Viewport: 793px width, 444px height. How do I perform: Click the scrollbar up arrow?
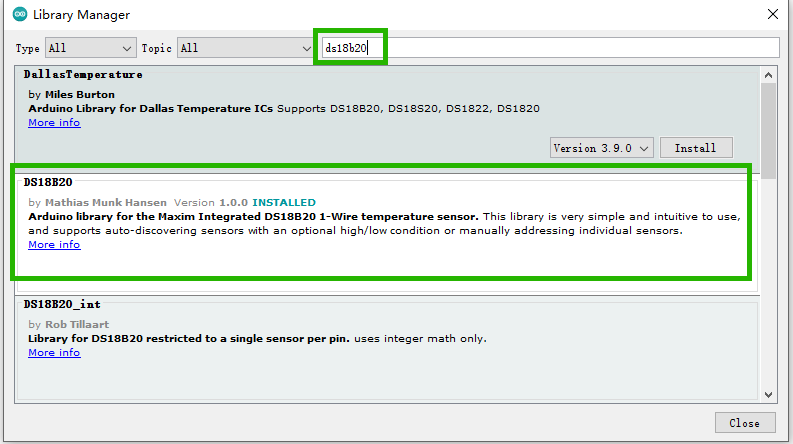(x=768, y=75)
